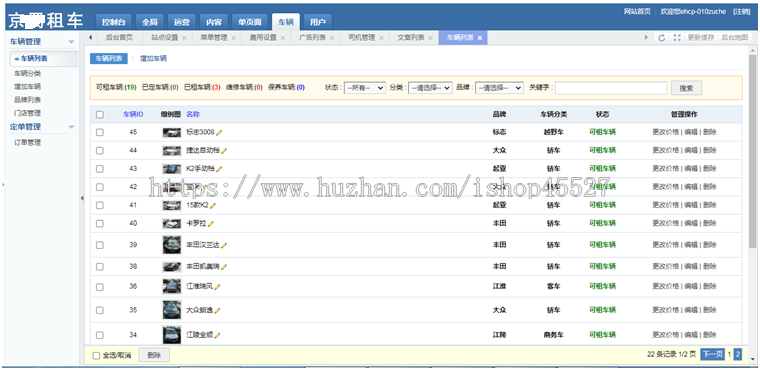This screenshot has height=370, width=760.
Task: Collapse the 定单管理 sidebar section
Action: 71,127
